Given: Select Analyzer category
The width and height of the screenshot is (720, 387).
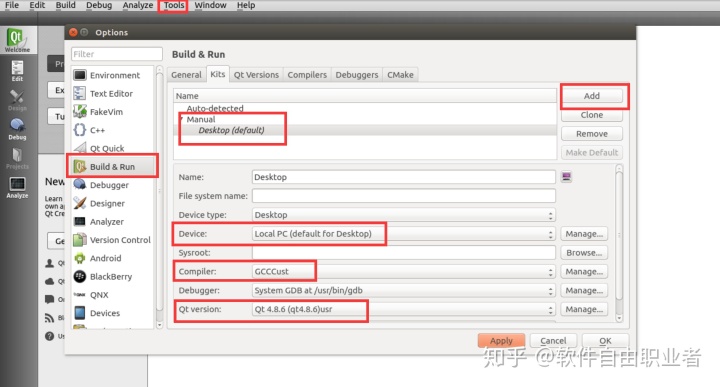Looking at the screenshot, I should pos(112,221).
